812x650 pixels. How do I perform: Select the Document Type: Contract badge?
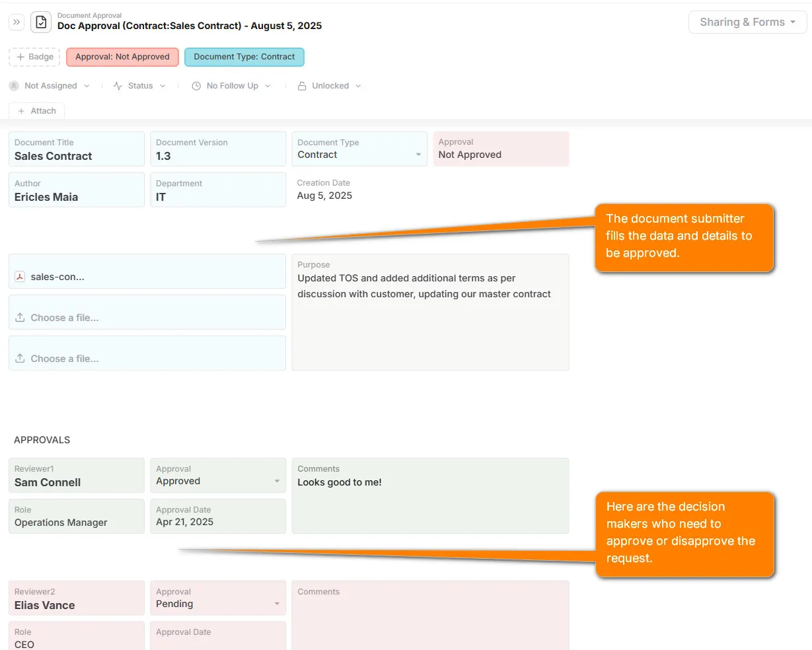(244, 57)
